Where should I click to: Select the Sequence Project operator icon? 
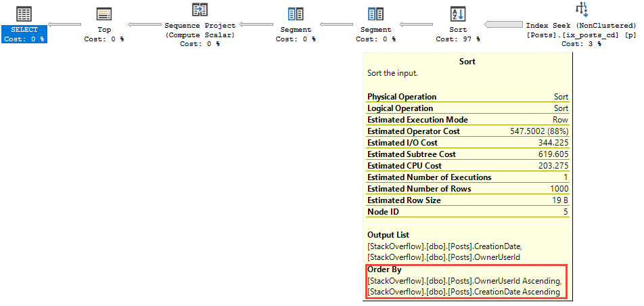coord(200,9)
